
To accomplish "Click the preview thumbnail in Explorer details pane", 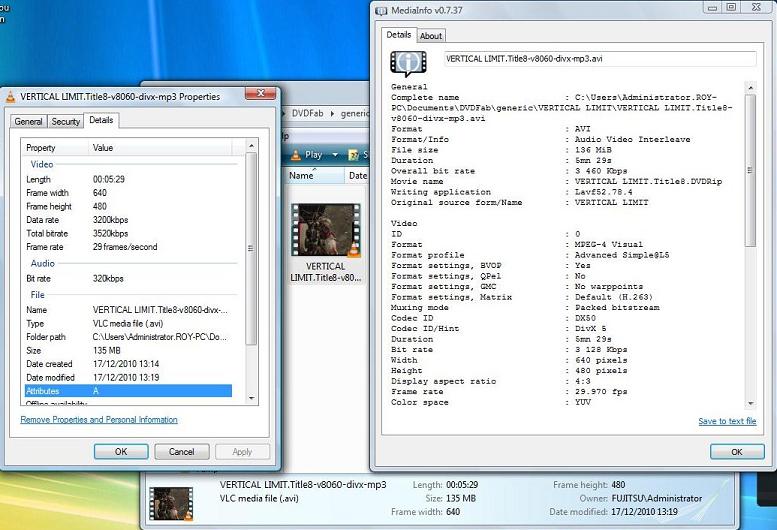I will click(171, 503).
